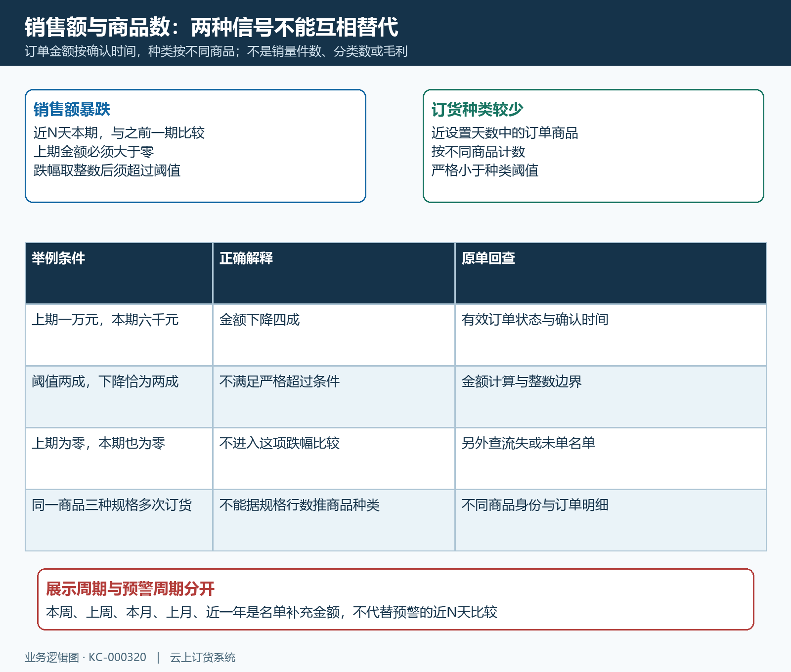
Task: Select the card heading "订货种类较少"
Action: point(477,109)
